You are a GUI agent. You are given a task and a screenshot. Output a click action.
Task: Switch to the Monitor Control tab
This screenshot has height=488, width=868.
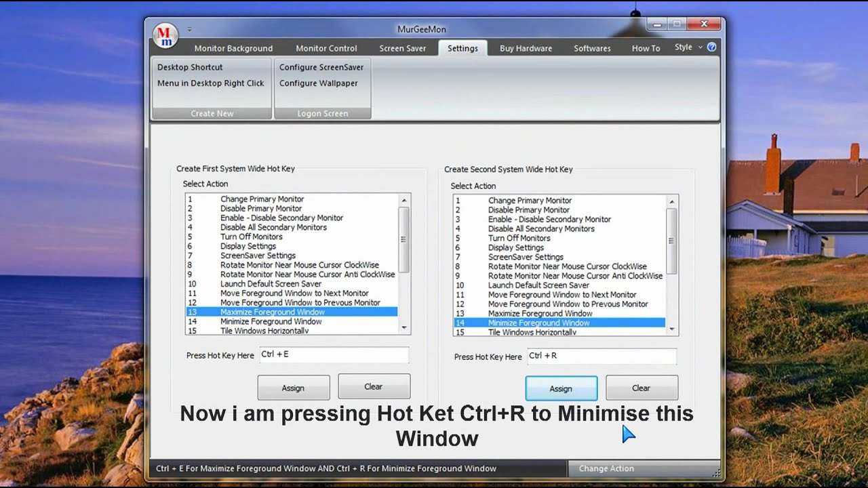coord(326,48)
